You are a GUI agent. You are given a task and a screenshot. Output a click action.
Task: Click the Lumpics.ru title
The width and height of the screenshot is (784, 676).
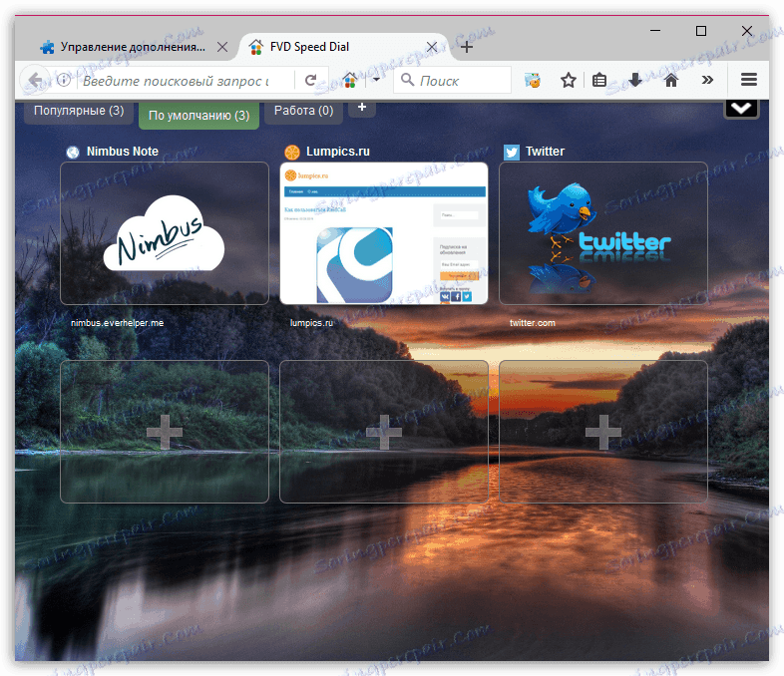[338, 152]
